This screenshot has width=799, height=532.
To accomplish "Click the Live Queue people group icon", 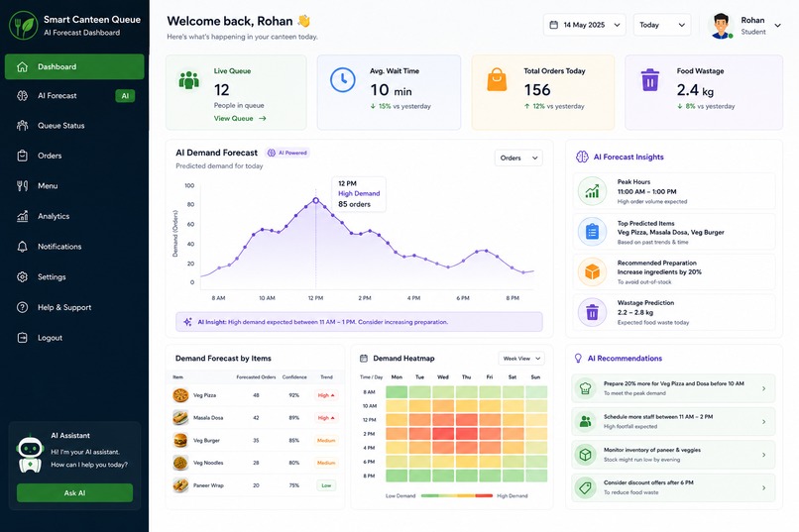I will point(189,80).
